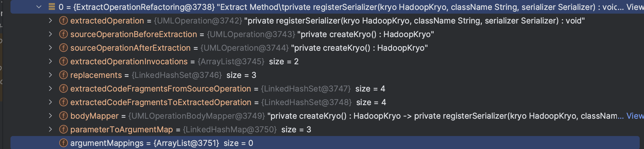Image resolution: width=644 pixels, height=149 pixels.
Task: Collapse the ExtractOperationRefactoring@3738 node
Action: point(39,7)
